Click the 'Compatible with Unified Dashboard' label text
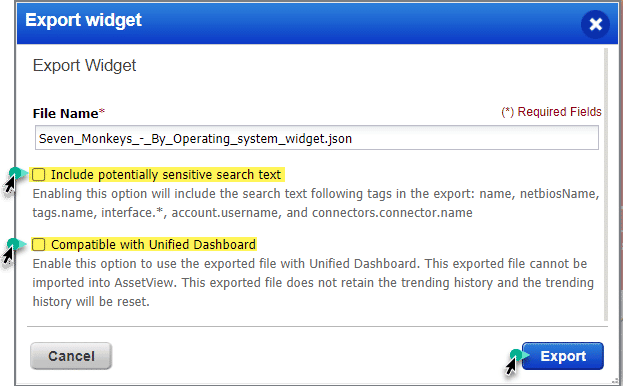 (x=153, y=244)
